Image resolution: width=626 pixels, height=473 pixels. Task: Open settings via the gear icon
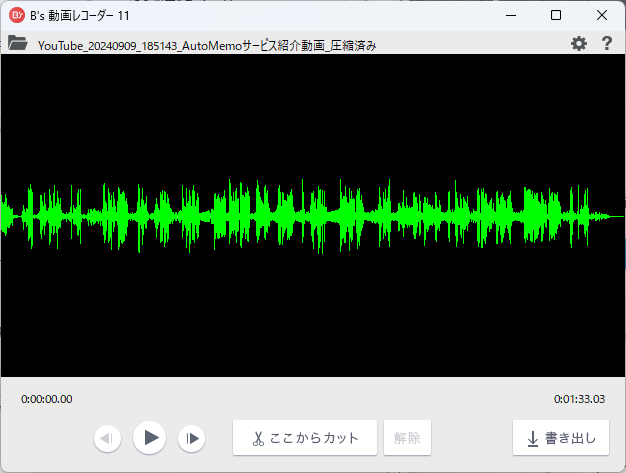pyautogui.click(x=579, y=44)
